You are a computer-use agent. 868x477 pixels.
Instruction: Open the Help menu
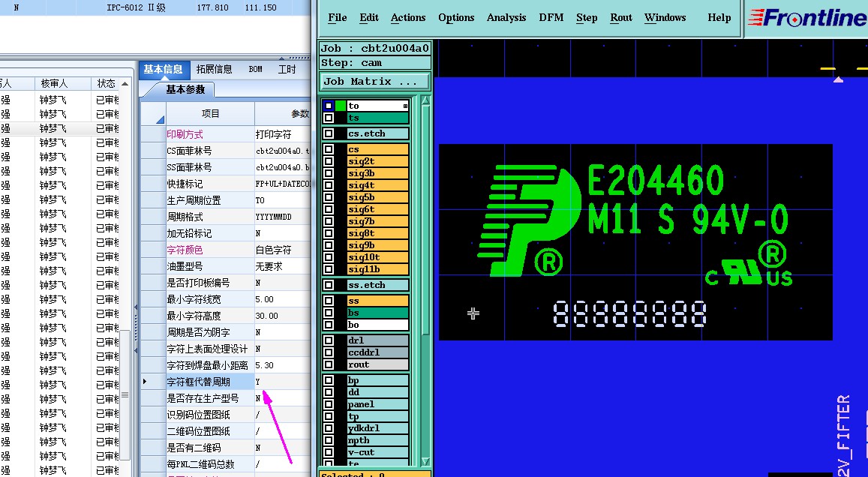click(719, 18)
